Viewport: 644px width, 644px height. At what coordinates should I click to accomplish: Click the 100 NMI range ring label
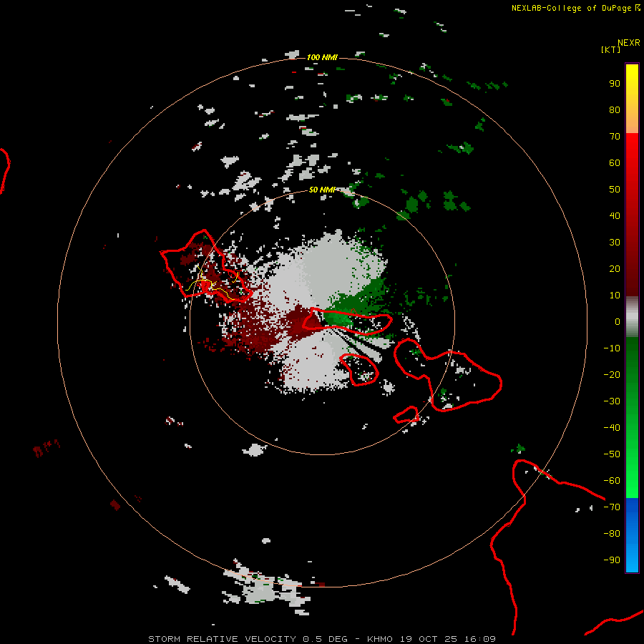point(322,57)
